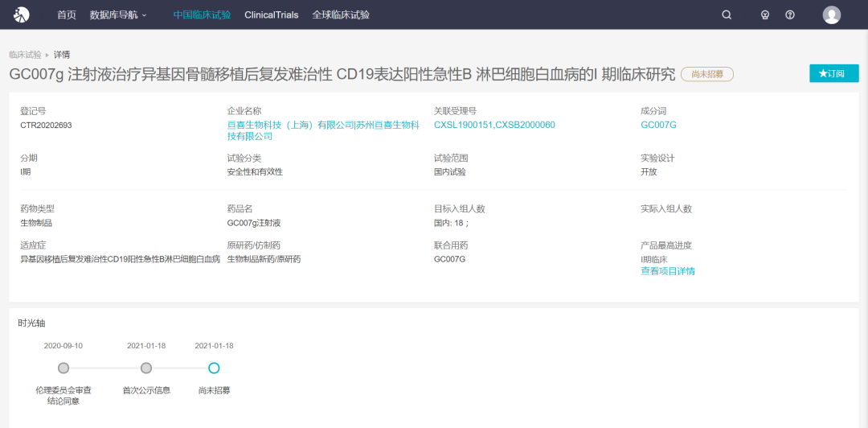Image resolution: width=868 pixels, height=428 pixels.
Task: Open acceptance number CXSL1900151,CXSB2000060 link
Action: [x=494, y=126]
